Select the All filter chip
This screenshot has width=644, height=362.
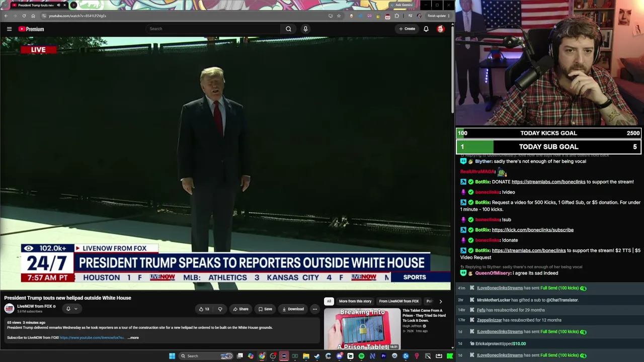click(329, 301)
